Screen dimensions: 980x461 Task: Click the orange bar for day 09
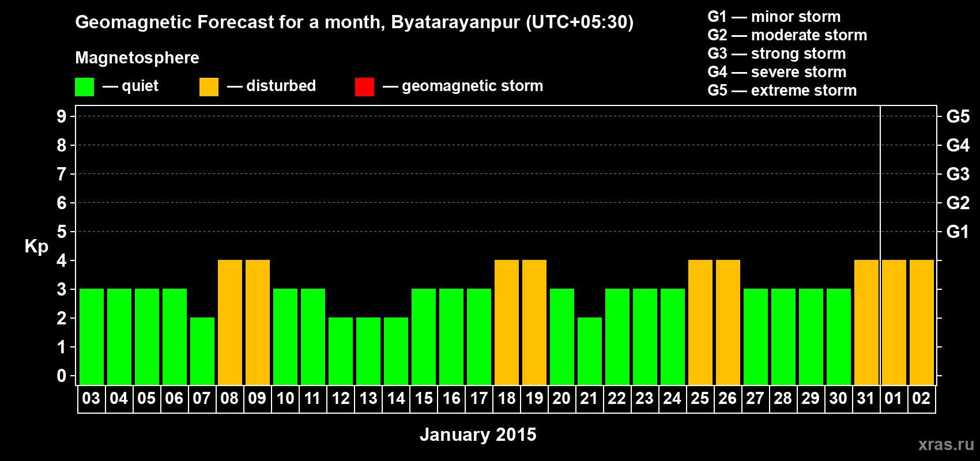click(x=258, y=322)
